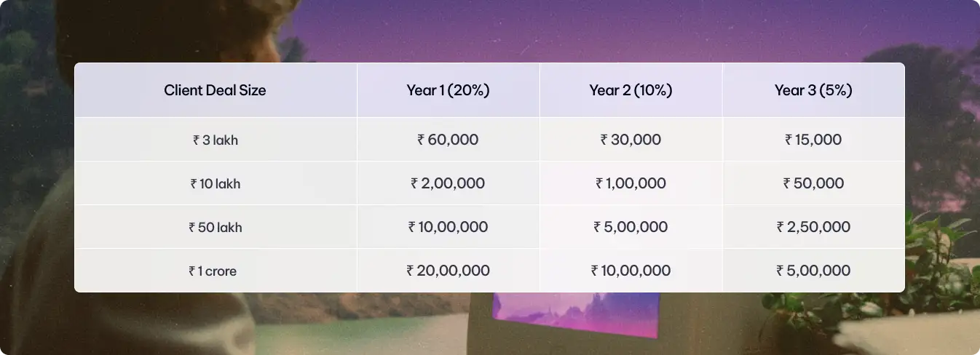980x355 pixels.
Task: Select the Year 1 (20%) header
Action: coord(448,90)
